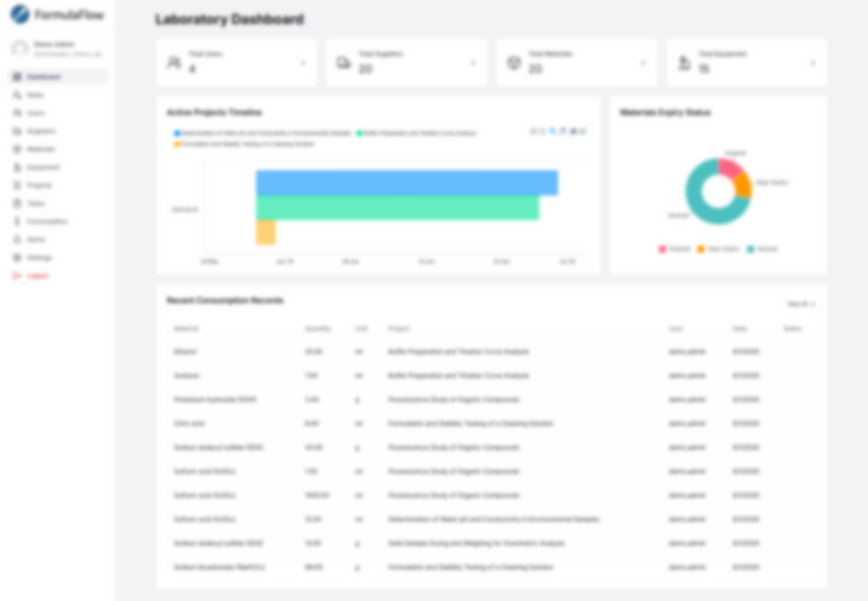Click the Quantity column header

point(318,329)
